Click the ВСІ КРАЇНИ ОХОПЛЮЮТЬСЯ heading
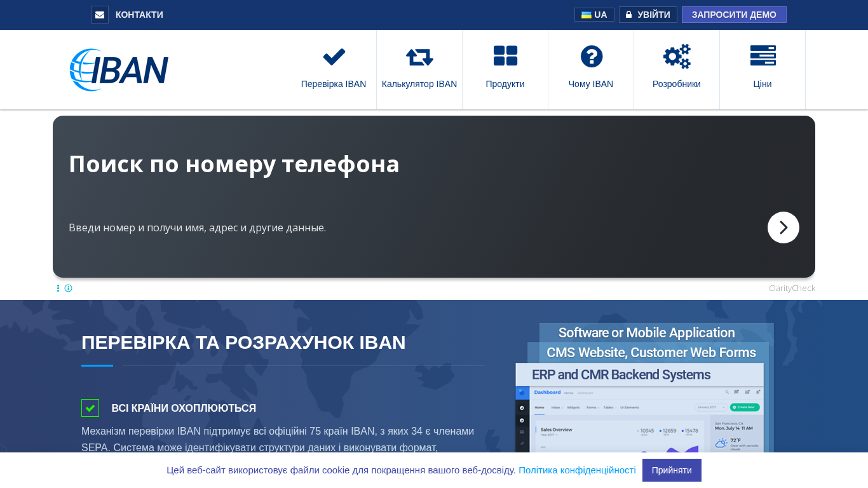The width and height of the screenshot is (868, 488). (184, 409)
